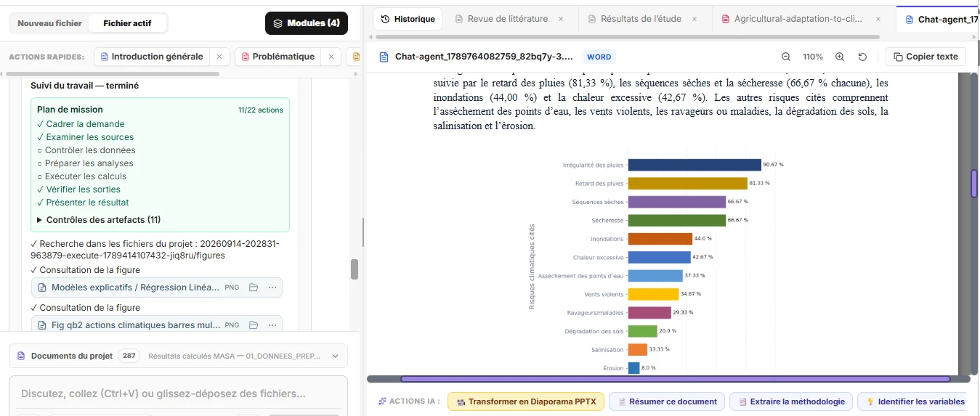Switch to Revue de littérature tab

(507, 19)
